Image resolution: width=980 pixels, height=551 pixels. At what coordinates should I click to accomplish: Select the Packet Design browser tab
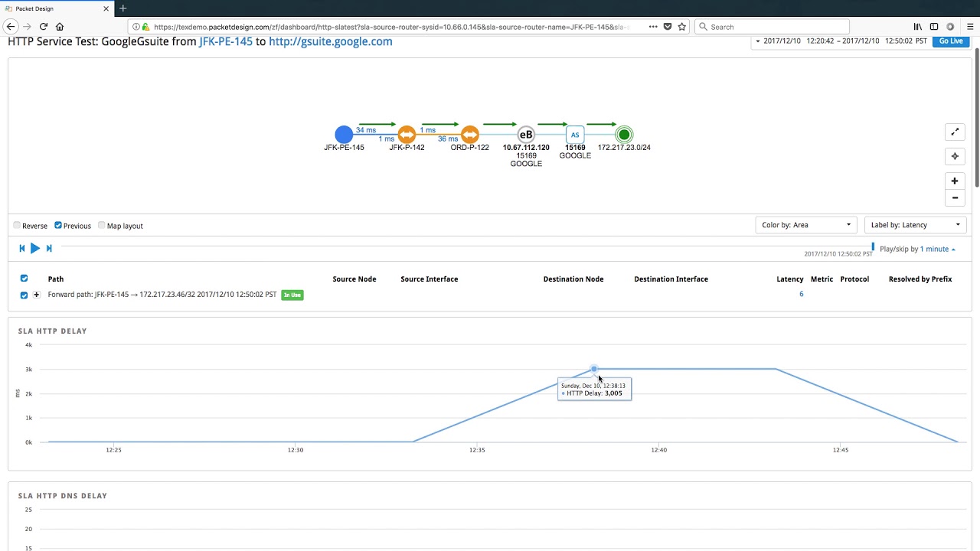pos(57,8)
